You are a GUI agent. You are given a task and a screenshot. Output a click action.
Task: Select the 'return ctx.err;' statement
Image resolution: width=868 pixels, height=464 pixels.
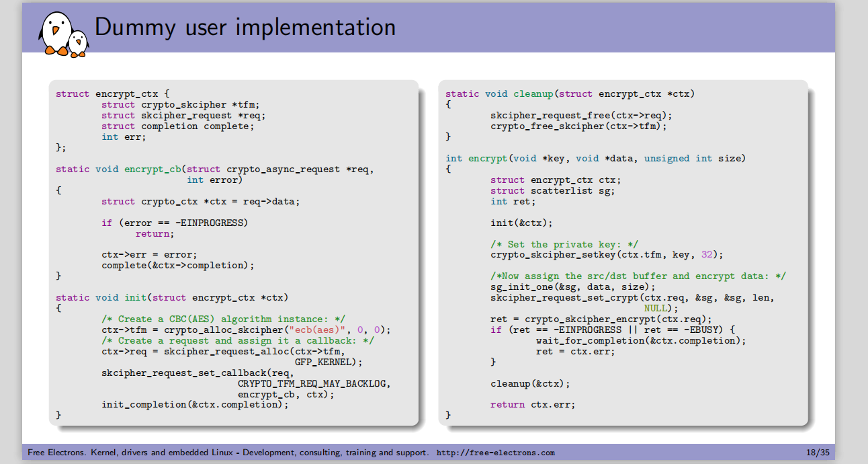533,405
